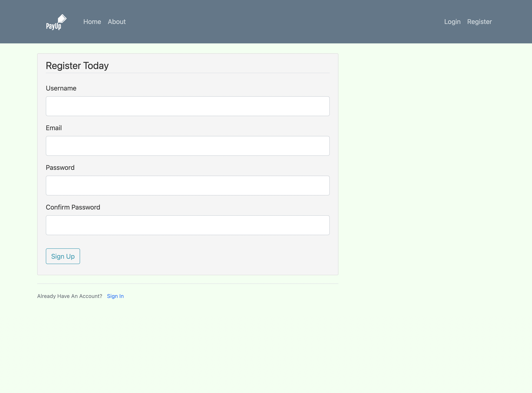Click the Already Have An Account text
The height and width of the screenshot is (393, 532).
(70, 296)
